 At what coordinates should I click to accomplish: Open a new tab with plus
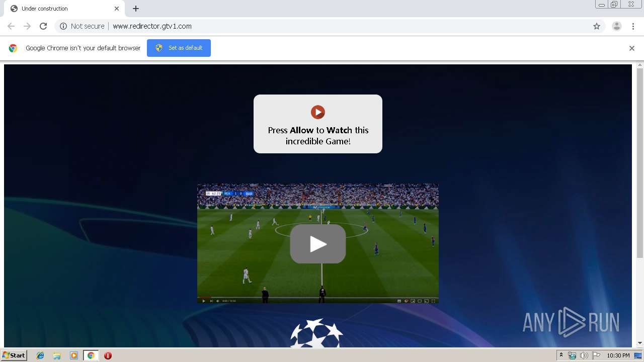click(x=136, y=9)
